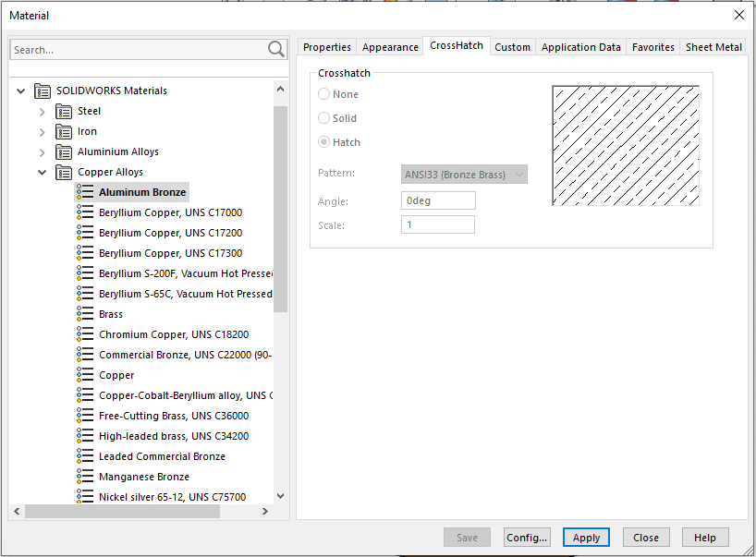756x557 pixels.
Task: Select the None crosshatch option
Action: point(324,94)
